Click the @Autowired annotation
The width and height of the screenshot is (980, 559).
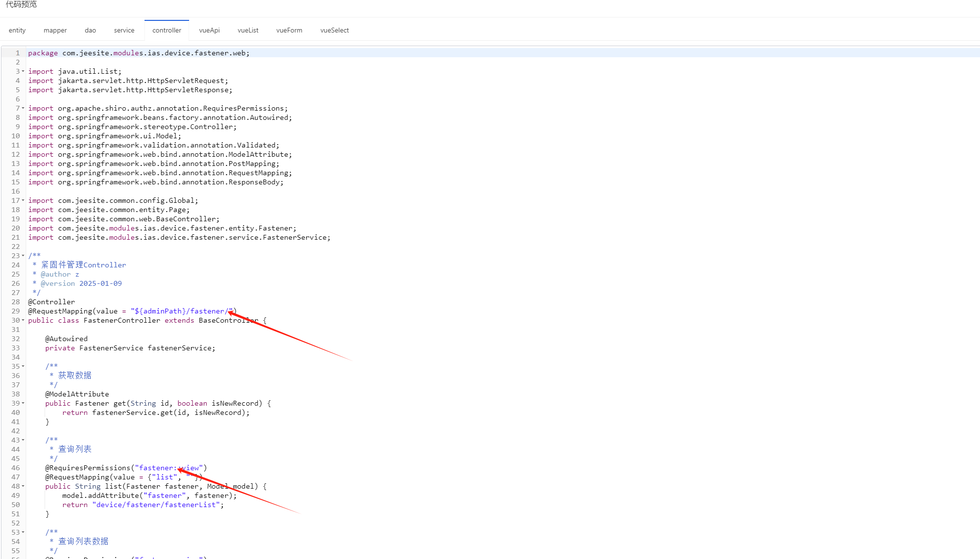[x=66, y=339]
